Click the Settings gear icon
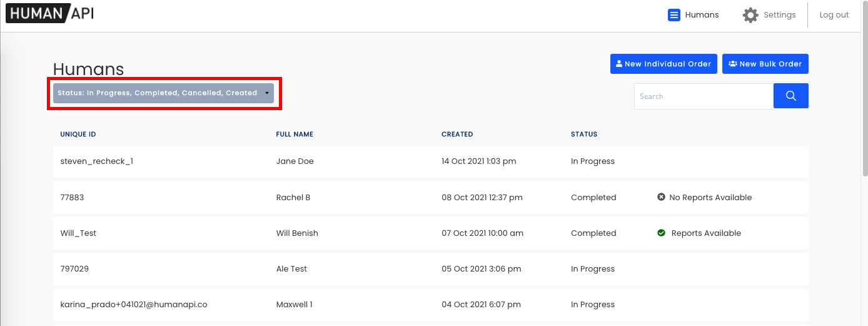Viewport: 868px width, 326px height. pos(750,15)
